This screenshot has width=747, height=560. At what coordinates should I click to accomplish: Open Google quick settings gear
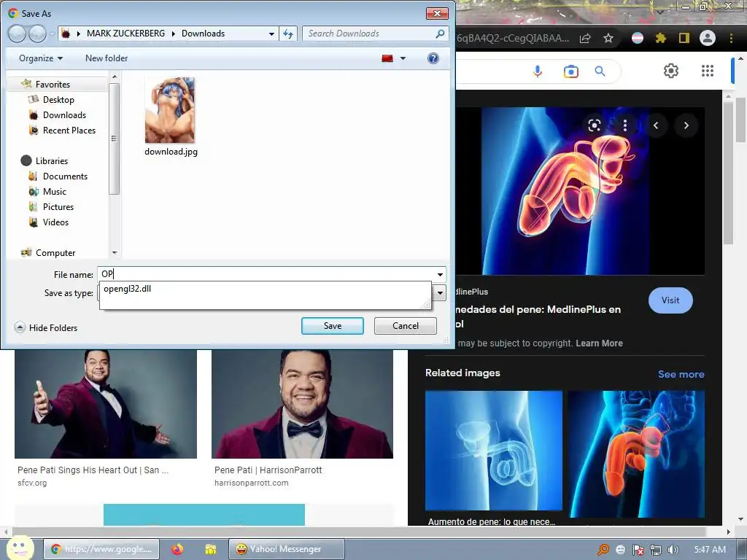pyautogui.click(x=671, y=71)
